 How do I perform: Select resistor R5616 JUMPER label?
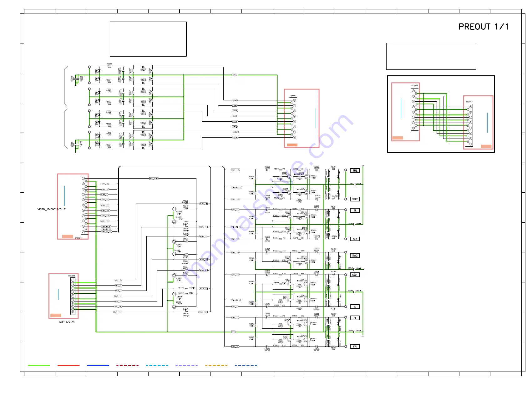pos(185,202)
